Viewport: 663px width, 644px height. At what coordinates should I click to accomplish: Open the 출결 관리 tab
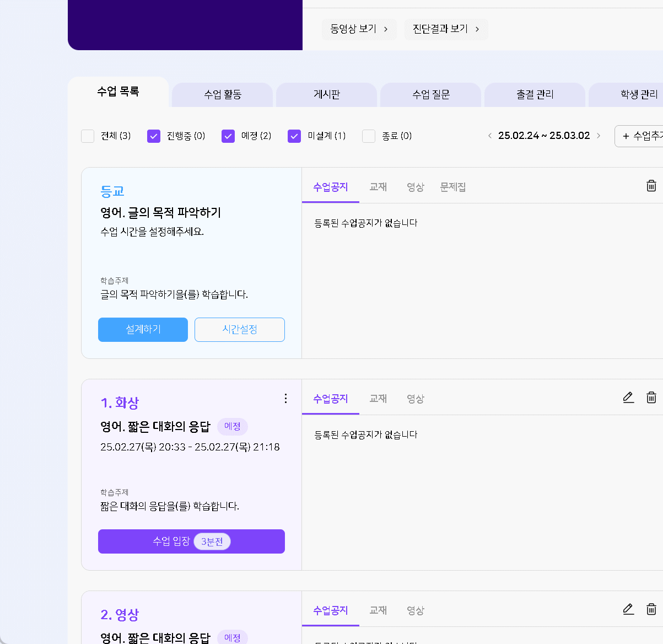pos(535,95)
